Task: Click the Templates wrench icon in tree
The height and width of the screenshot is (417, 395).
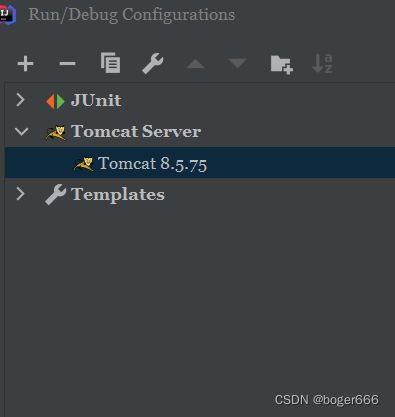Action: (55, 194)
